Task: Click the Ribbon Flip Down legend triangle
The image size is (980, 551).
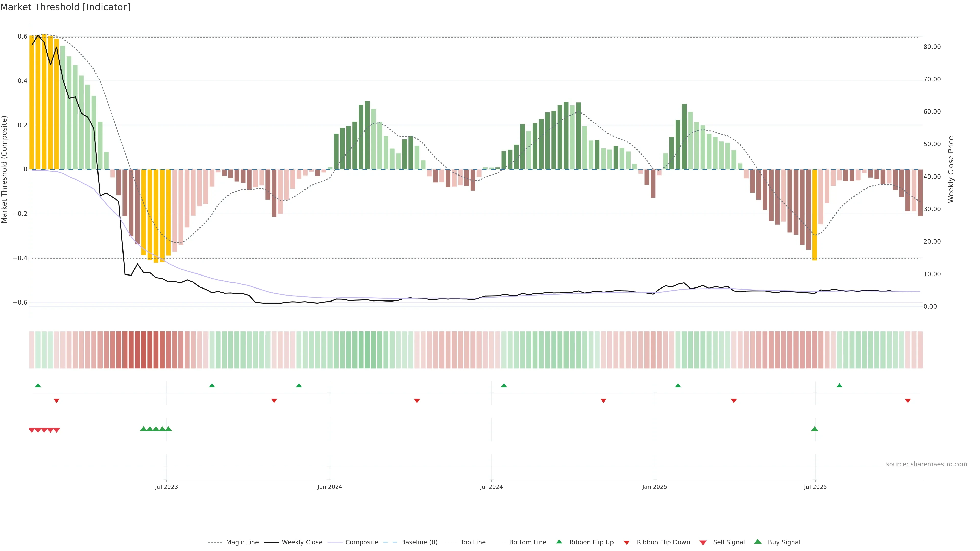Action: click(627, 543)
